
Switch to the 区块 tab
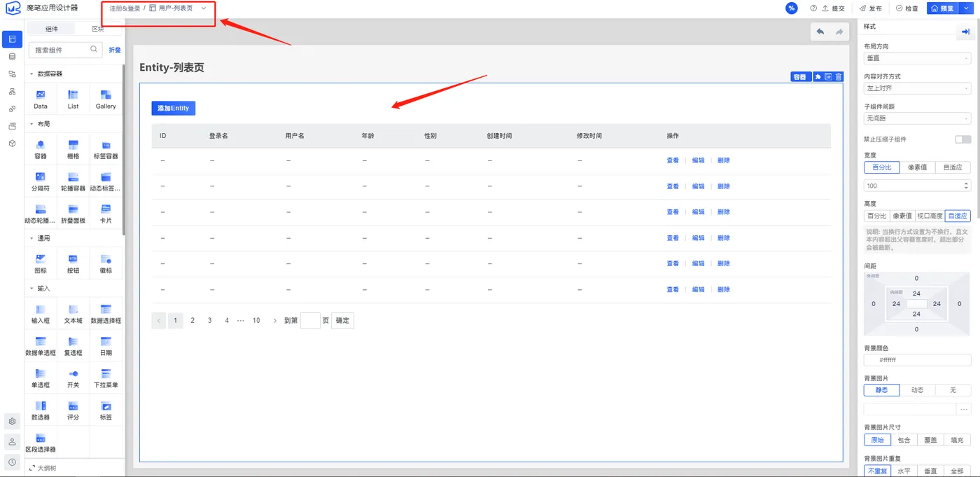pyautogui.click(x=98, y=29)
